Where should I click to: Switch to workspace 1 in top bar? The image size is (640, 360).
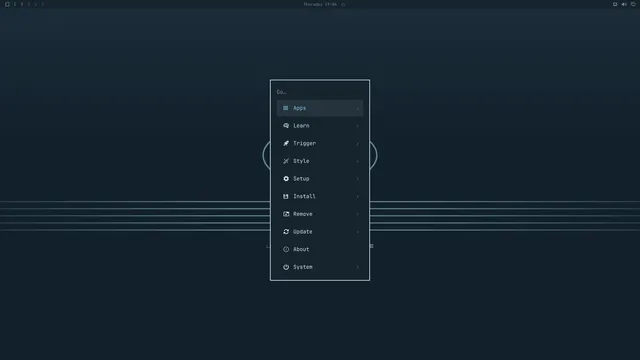click(x=15, y=4)
